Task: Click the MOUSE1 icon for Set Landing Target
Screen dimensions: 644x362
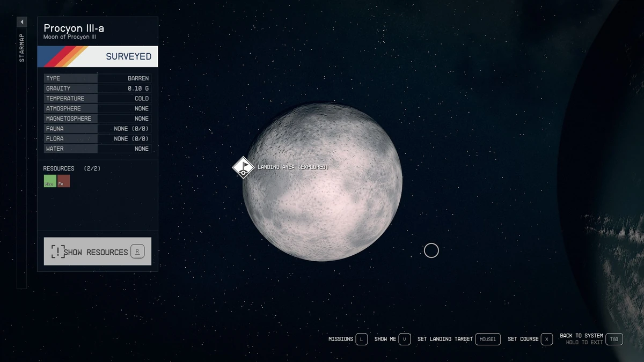Action: 488,339
